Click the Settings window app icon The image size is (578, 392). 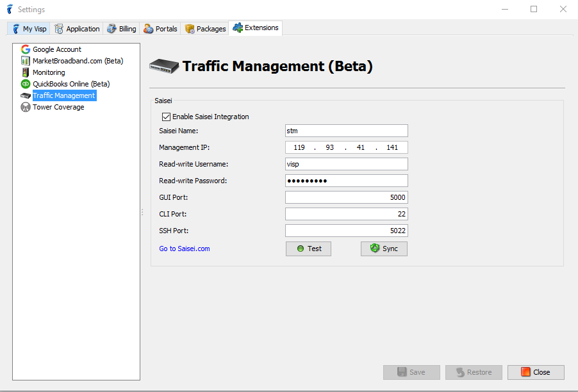click(x=10, y=9)
